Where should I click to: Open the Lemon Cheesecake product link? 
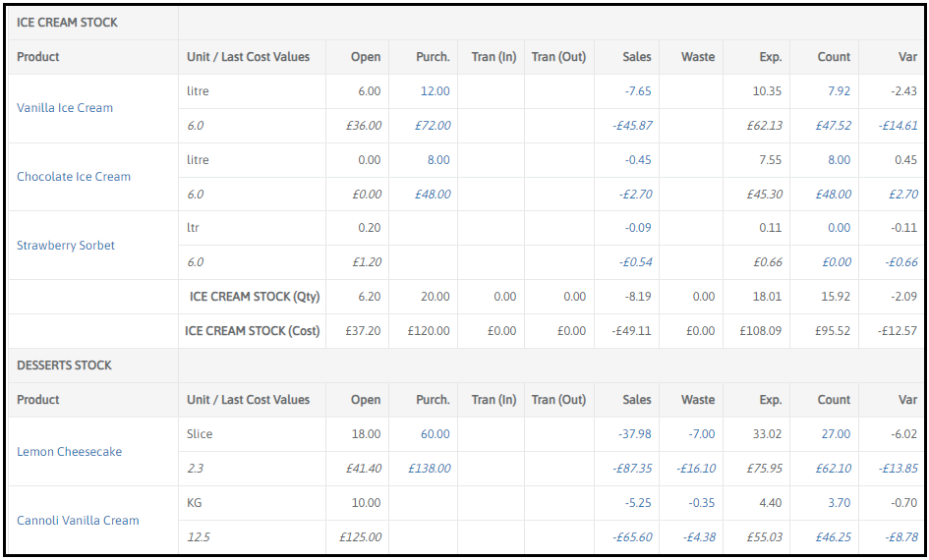pos(70,452)
